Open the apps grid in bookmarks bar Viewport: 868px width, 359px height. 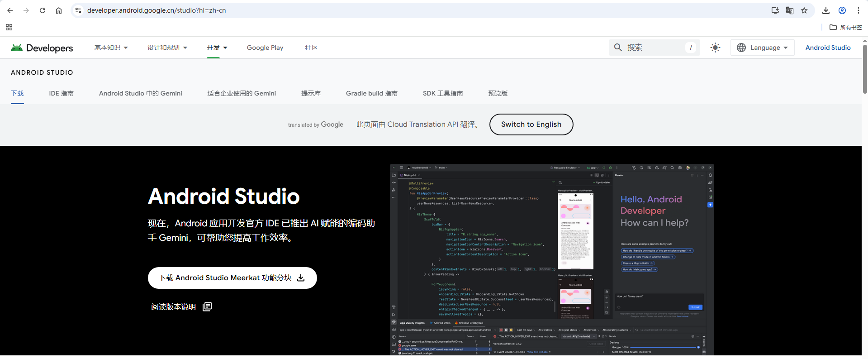(9, 27)
